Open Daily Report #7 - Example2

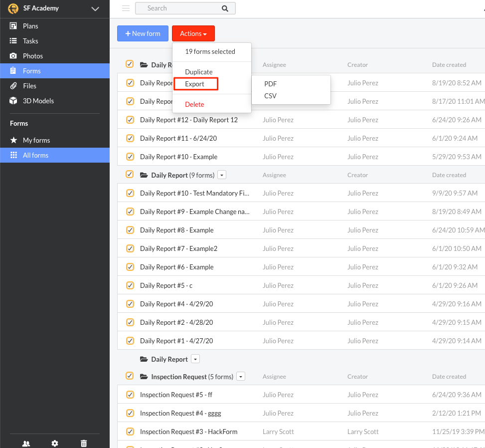tap(179, 248)
